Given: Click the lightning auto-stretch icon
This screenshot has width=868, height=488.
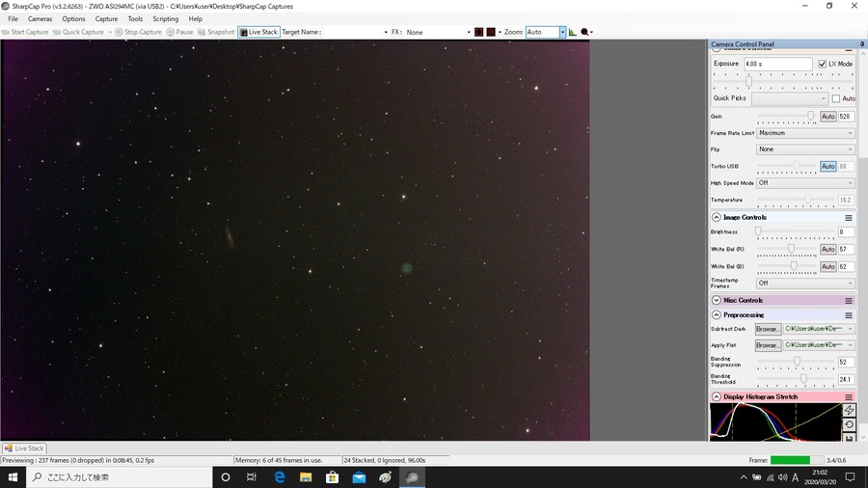Looking at the screenshot, I should point(849,410).
